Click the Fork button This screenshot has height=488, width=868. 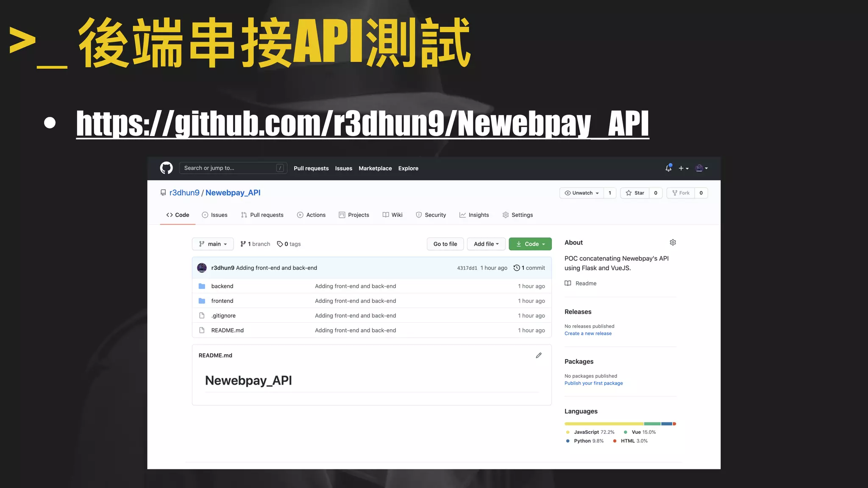click(x=681, y=193)
